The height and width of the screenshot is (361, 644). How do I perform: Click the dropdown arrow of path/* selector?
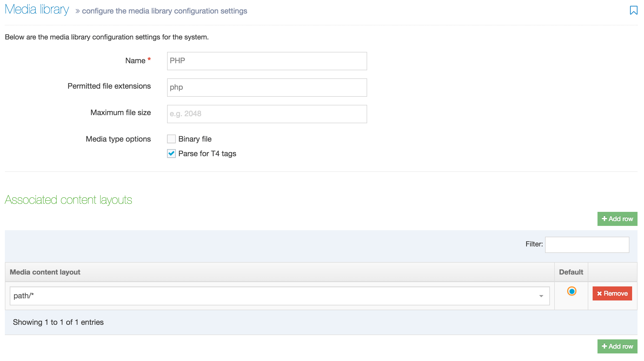tap(541, 296)
